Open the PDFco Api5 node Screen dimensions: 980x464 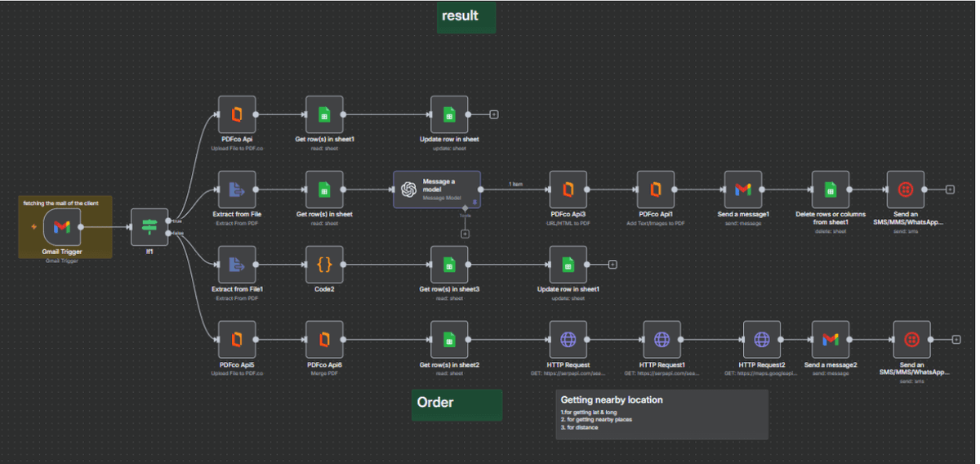point(237,340)
